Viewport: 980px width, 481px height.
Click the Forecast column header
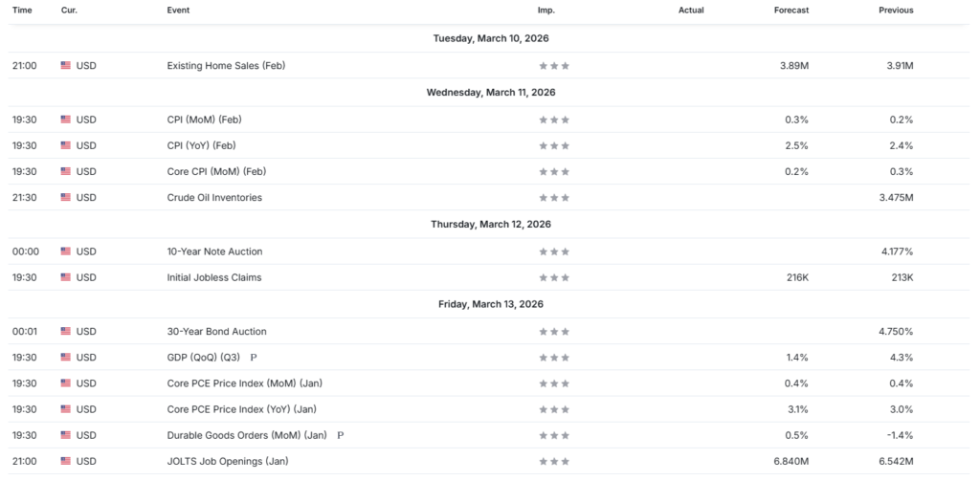tap(791, 11)
